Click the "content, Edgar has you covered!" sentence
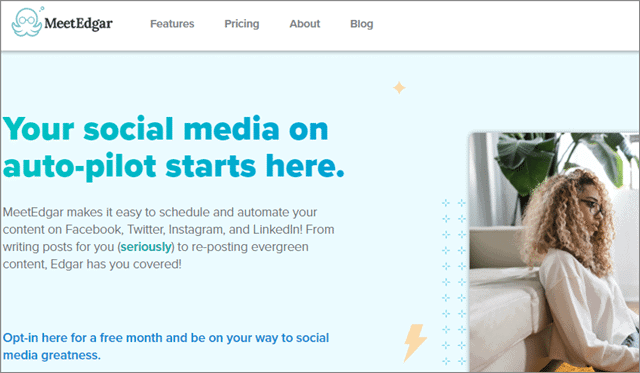The image size is (640, 373). 92,264
